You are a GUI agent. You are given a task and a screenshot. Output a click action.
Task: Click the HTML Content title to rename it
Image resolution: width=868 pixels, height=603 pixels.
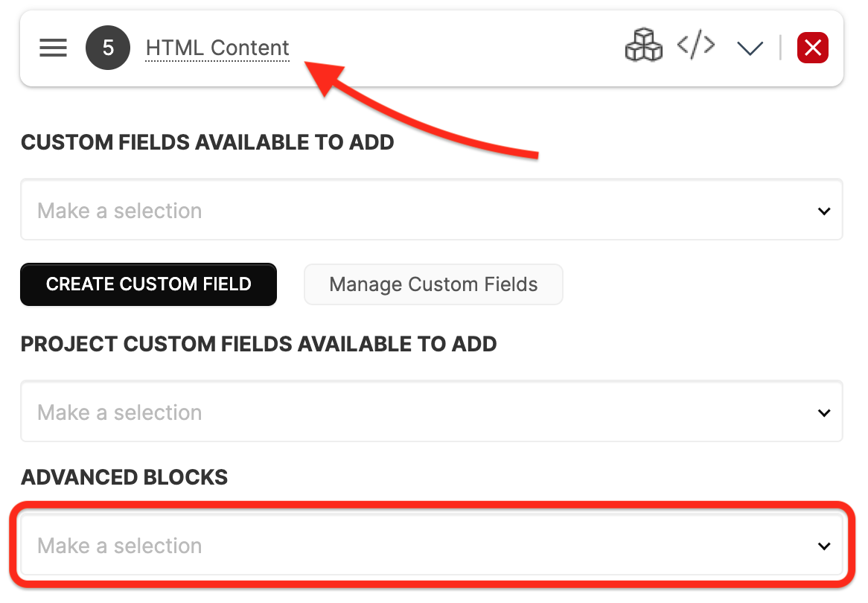click(217, 48)
